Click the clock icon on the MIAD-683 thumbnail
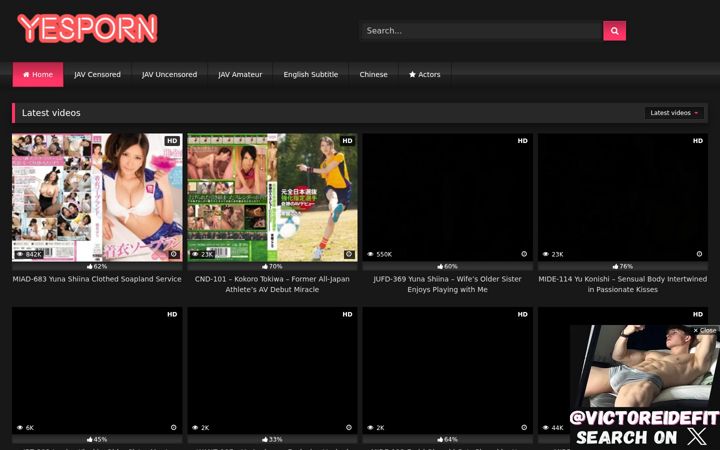The width and height of the screenshot is (720, 450). [174, 254]
